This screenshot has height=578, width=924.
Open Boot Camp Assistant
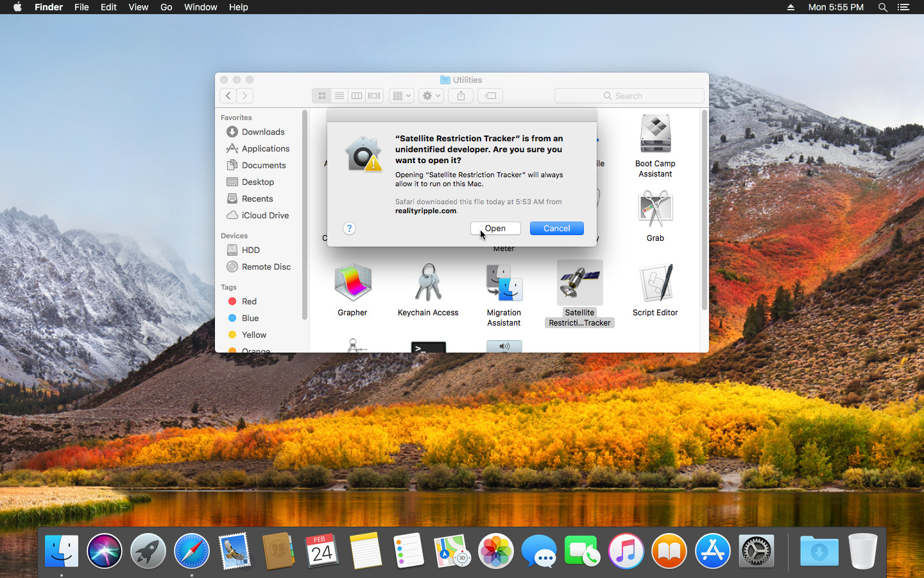(x=655, y=134)
